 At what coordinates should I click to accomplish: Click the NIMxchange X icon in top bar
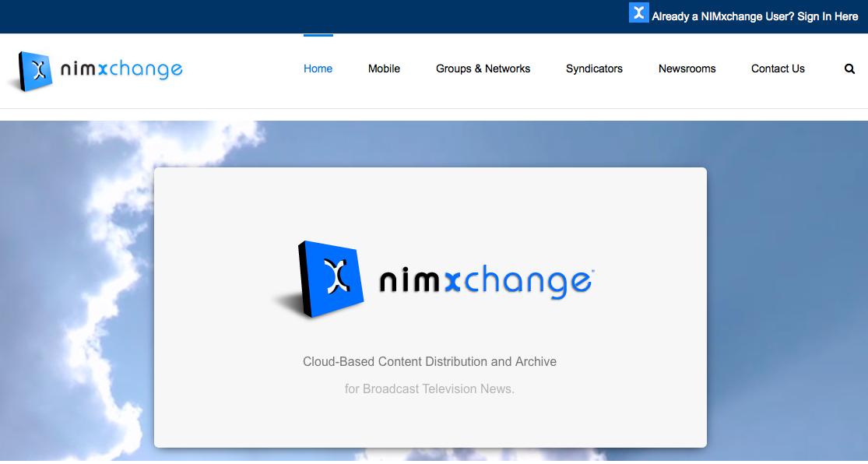[x=639, y=12]
